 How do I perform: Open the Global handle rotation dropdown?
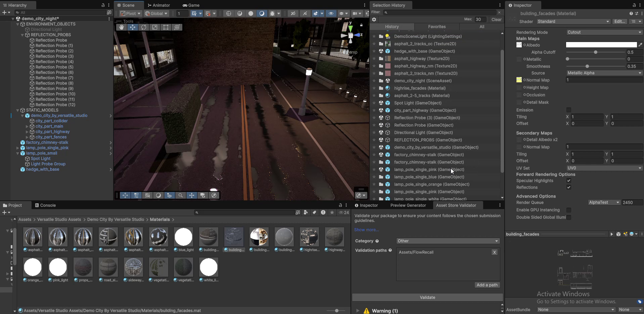point(156,13)
